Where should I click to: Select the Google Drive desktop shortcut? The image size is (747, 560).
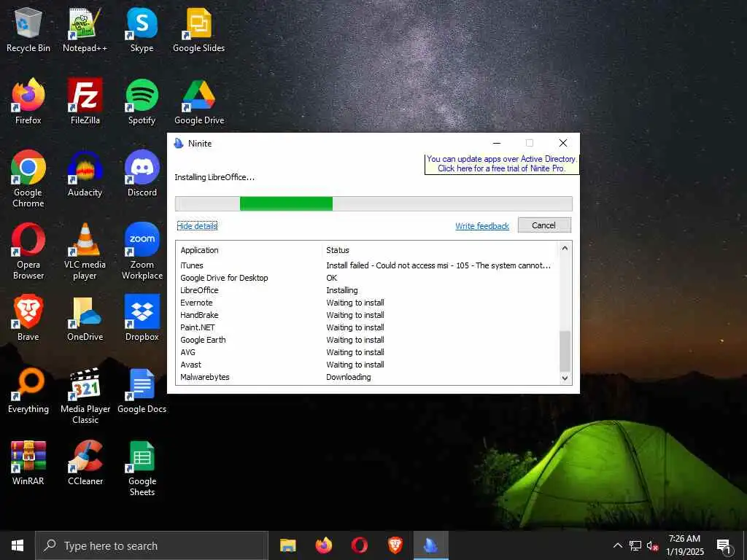tap(198, 102)
